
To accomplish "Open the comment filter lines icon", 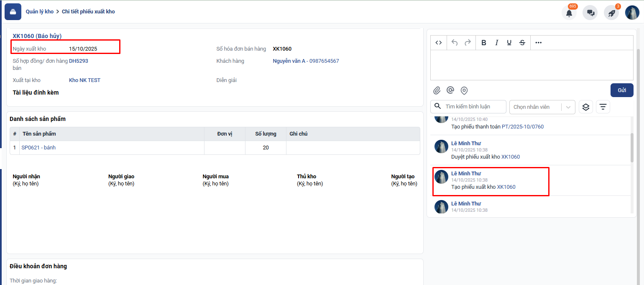I will click(x=603, y=107).
